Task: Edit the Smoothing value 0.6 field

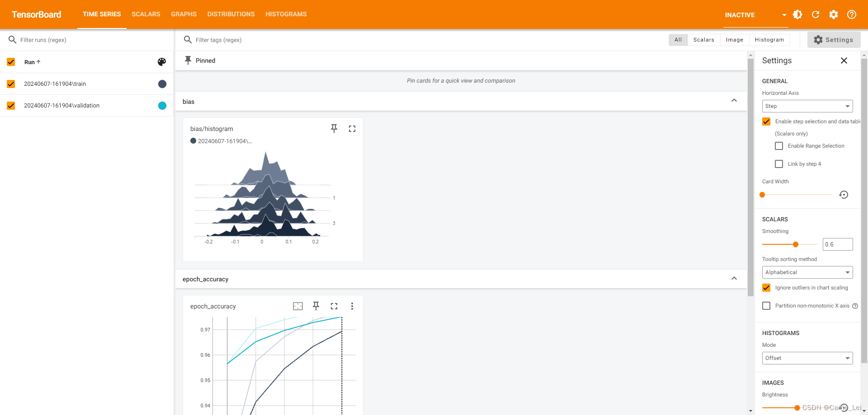Action: click(x=838, y=244)
